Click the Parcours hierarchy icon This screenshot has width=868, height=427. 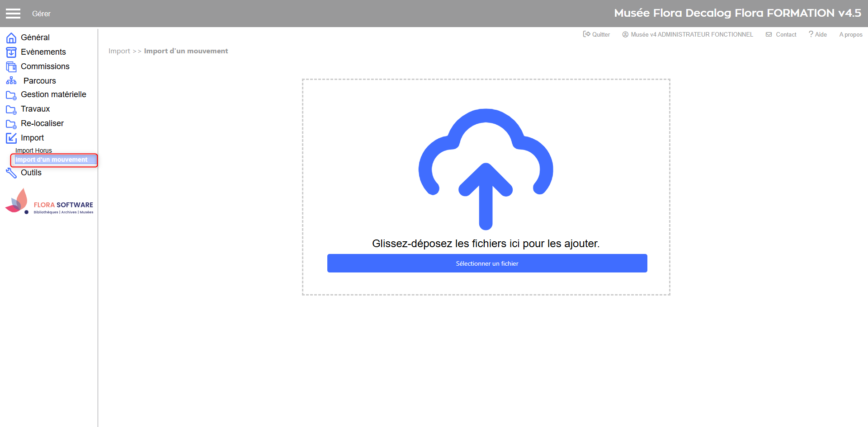tap(11, 81)
